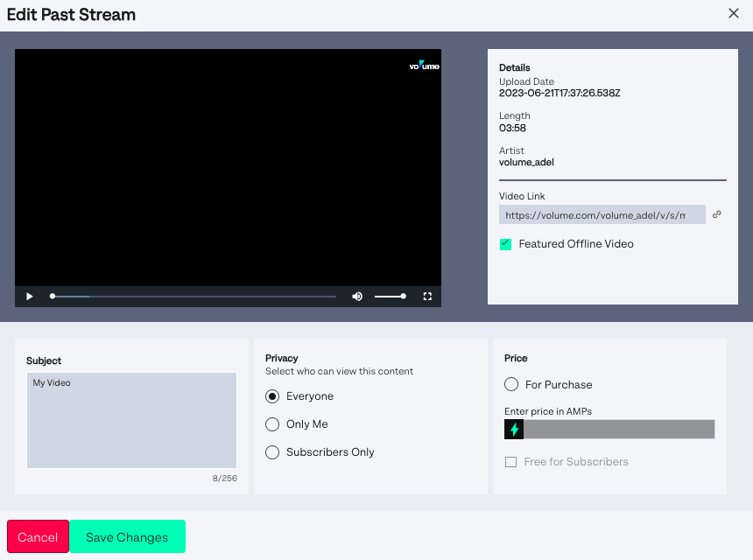The height and width of the screenshot is (560, 753).
Task: Click the Details heading
Action: click(x=514, y=67)
